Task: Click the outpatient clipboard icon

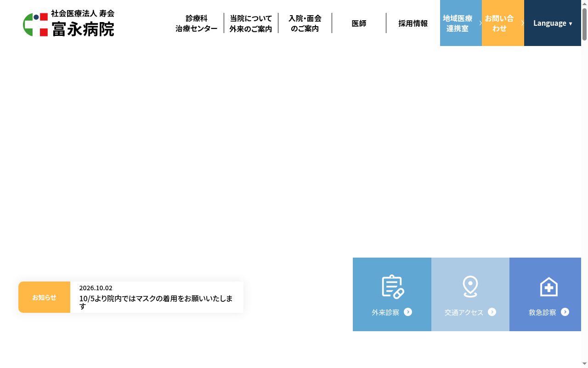Action: tap(393, 287)
